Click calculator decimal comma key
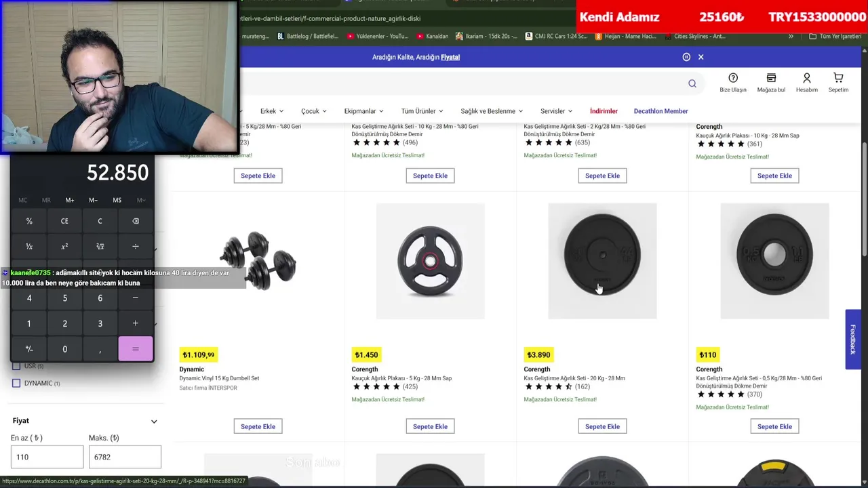 (100, 349)
